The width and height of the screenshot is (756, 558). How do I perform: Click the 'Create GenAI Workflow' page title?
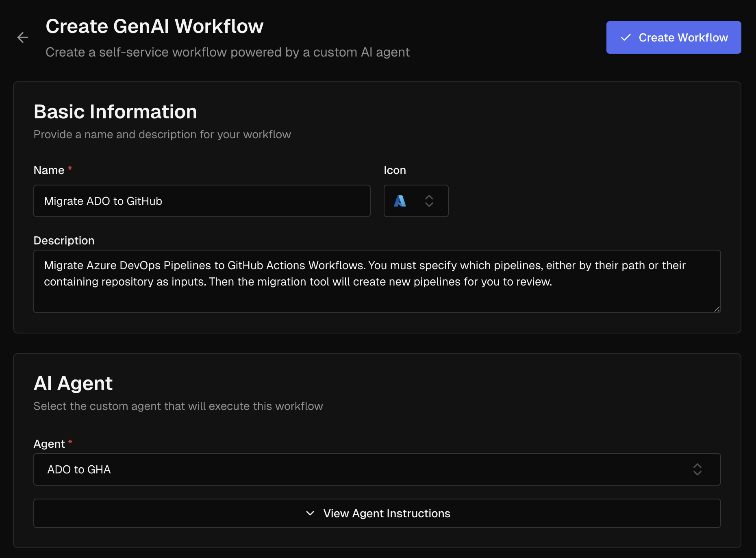(154, 26)
